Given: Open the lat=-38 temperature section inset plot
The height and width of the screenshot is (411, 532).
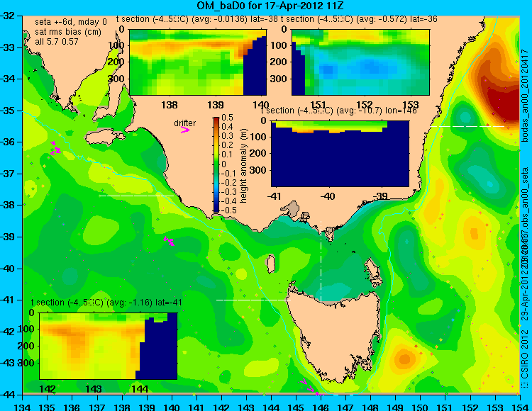Looking at the screenshot, I should (198, 62).
